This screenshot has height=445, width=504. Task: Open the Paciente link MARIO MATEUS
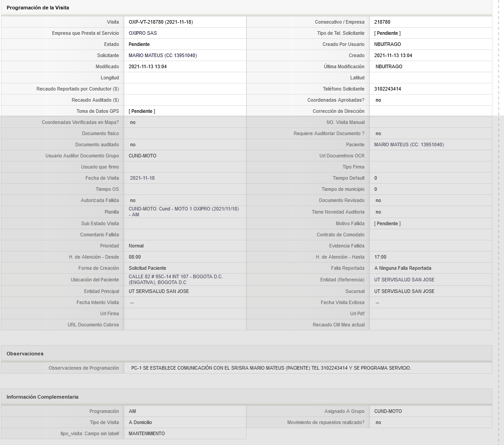point(409,144)
